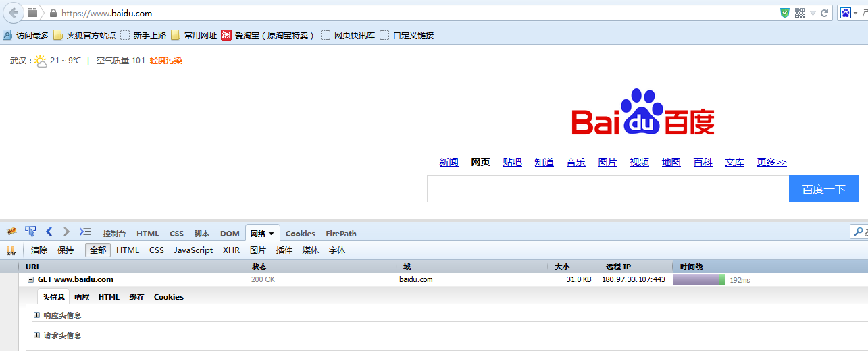Screen dimensions: 868x351
Task: Select the 插件 request filter
Action: 284,250
